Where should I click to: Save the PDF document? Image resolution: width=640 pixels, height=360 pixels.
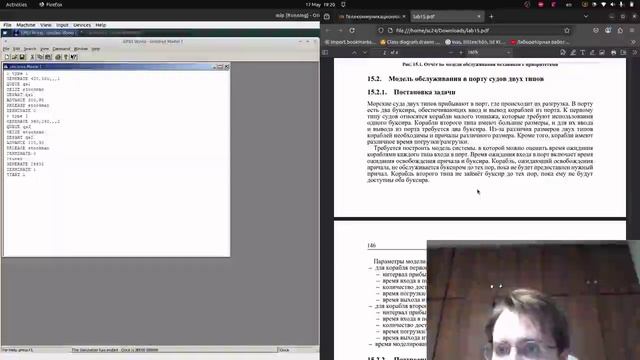pos(623,52)
